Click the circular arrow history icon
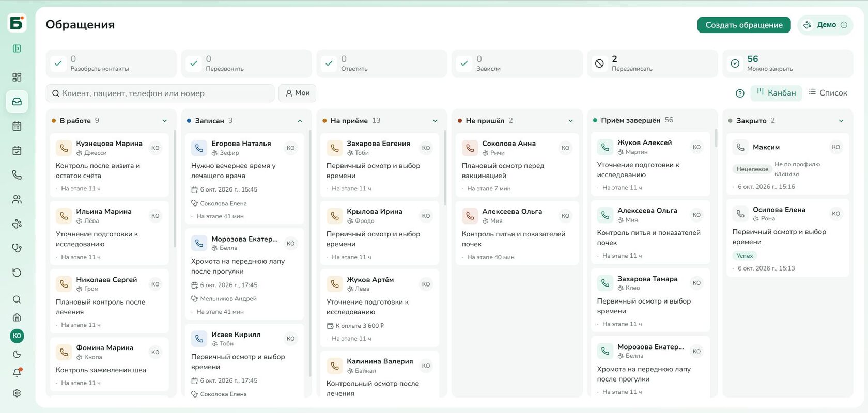 [17, 273]
